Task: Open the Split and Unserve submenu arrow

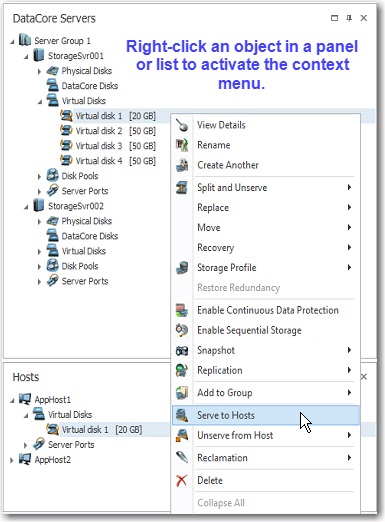Action: (x=349, y=187)
